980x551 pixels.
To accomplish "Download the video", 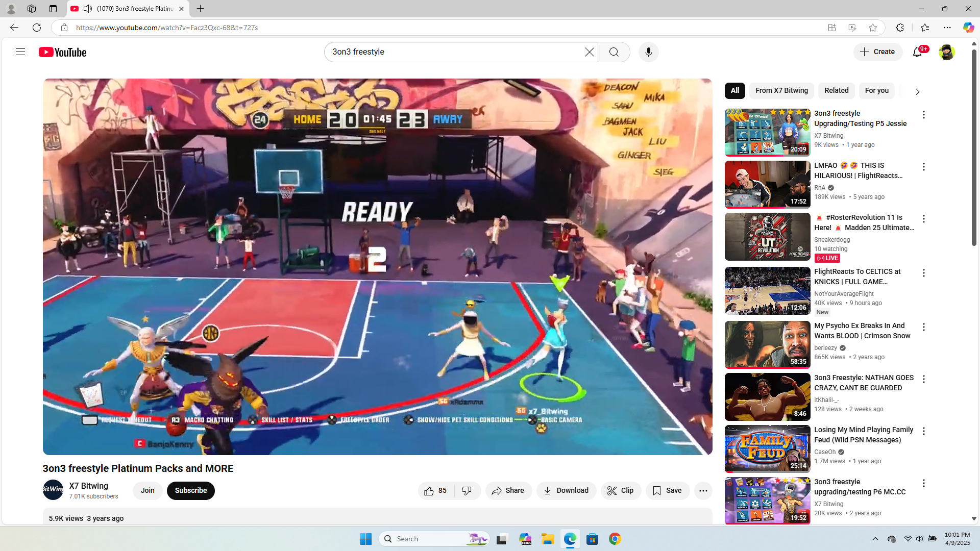I will pyautogui.click(x=566, y=491).
